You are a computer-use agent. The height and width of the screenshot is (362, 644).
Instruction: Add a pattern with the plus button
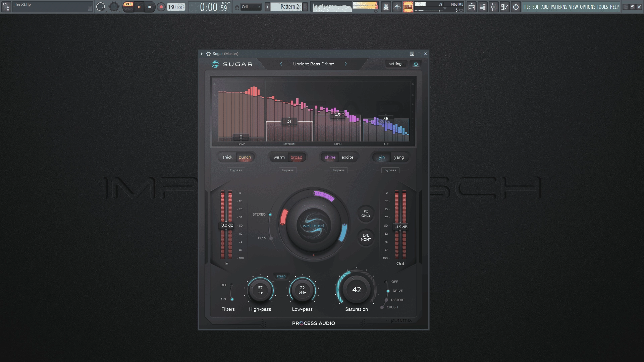(x=305, y=7)
